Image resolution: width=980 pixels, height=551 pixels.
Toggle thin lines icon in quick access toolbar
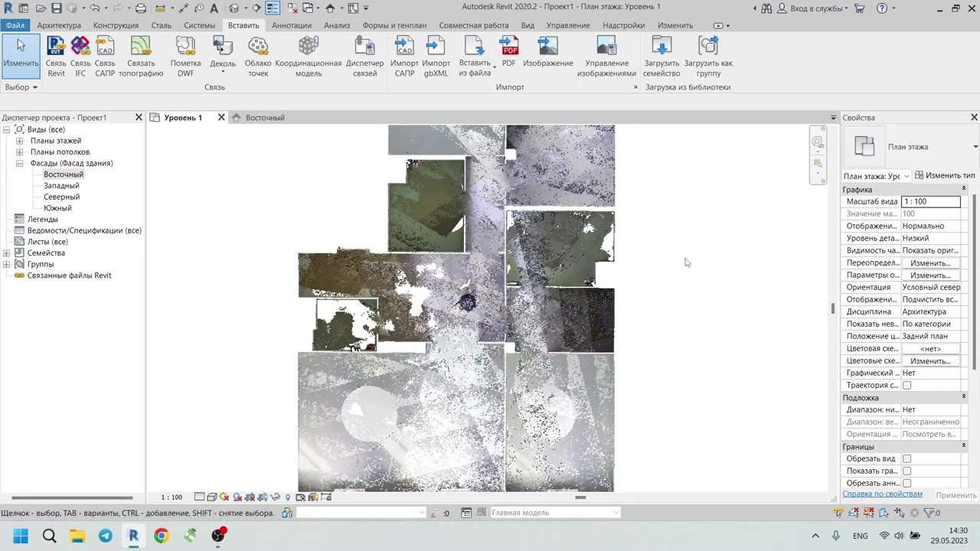click(273, 8)
